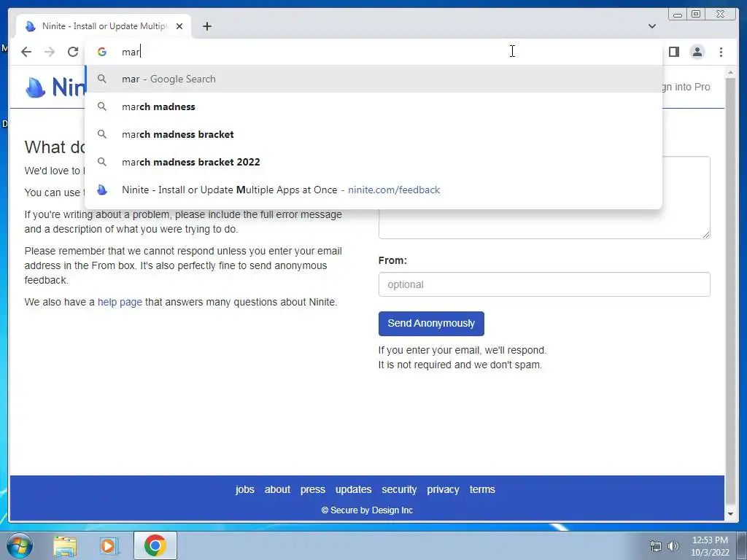This screenshot has width=747, height=560.
Task: Click the page scrollbar down arrow
Action: tap(730, 514)
